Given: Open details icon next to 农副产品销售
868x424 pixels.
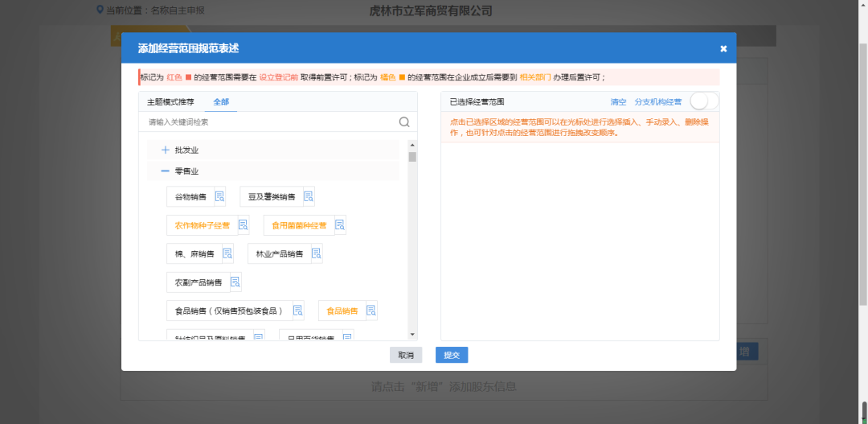Looking at the screenshot, I should [235, 282].
